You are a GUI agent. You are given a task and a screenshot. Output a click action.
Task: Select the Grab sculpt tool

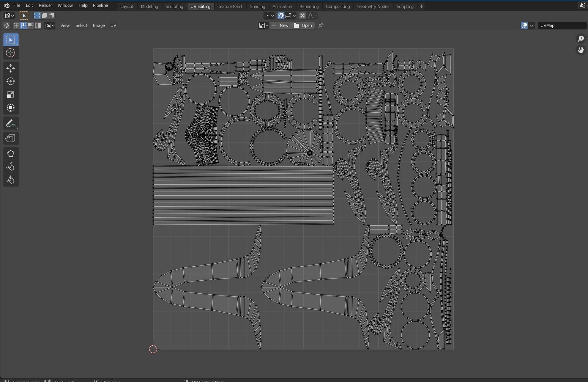pyautogui.click(x=11, y=154)
